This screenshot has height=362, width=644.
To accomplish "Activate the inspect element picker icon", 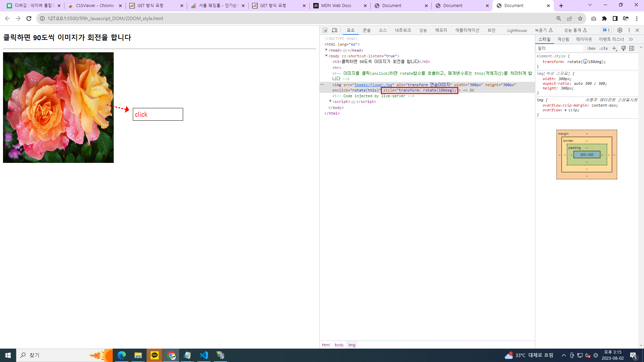I will [x=325, y=30].
